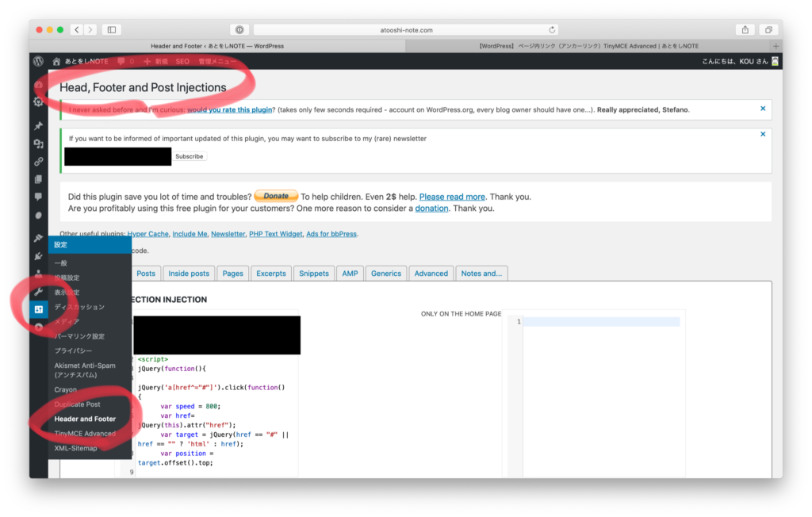Click the WordPress logo in admin bar

38,61
